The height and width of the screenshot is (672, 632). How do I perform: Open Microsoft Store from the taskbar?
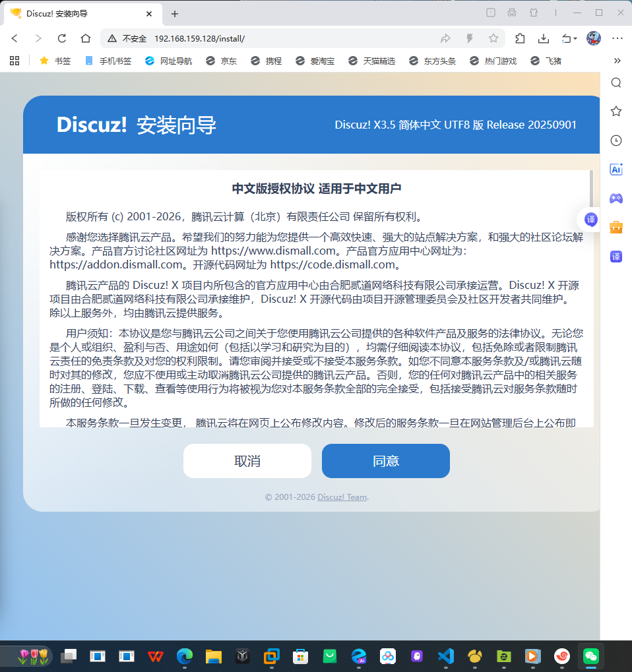pos(301,656)
